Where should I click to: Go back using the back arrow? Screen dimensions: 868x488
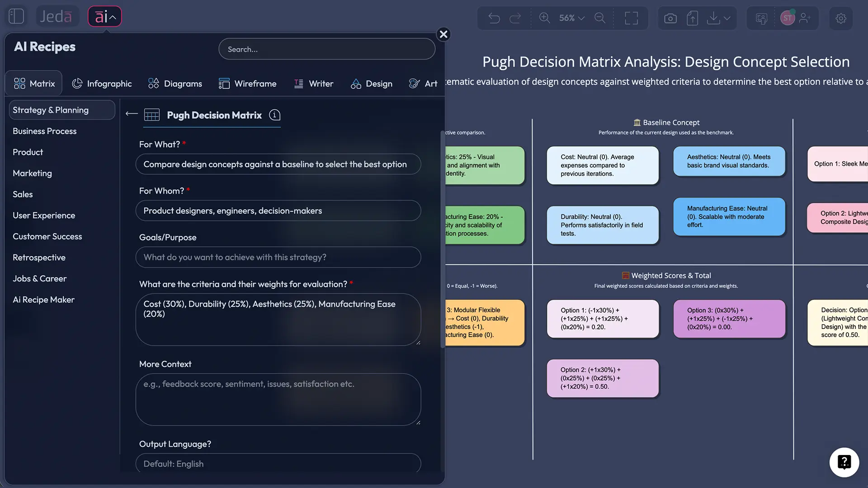click(131, 114)
